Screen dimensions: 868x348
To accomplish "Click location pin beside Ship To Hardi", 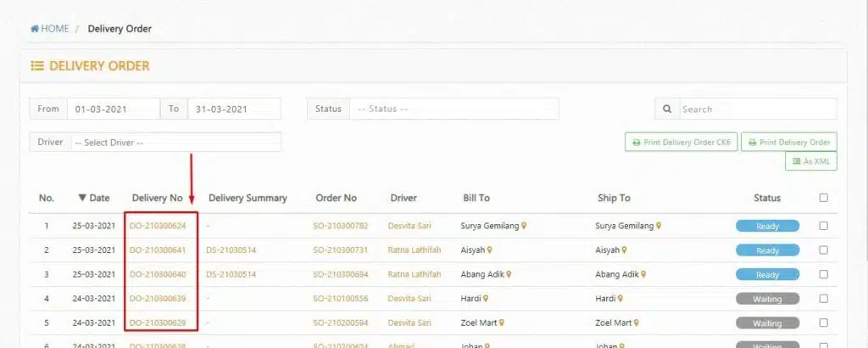I will tap(620, 299).
